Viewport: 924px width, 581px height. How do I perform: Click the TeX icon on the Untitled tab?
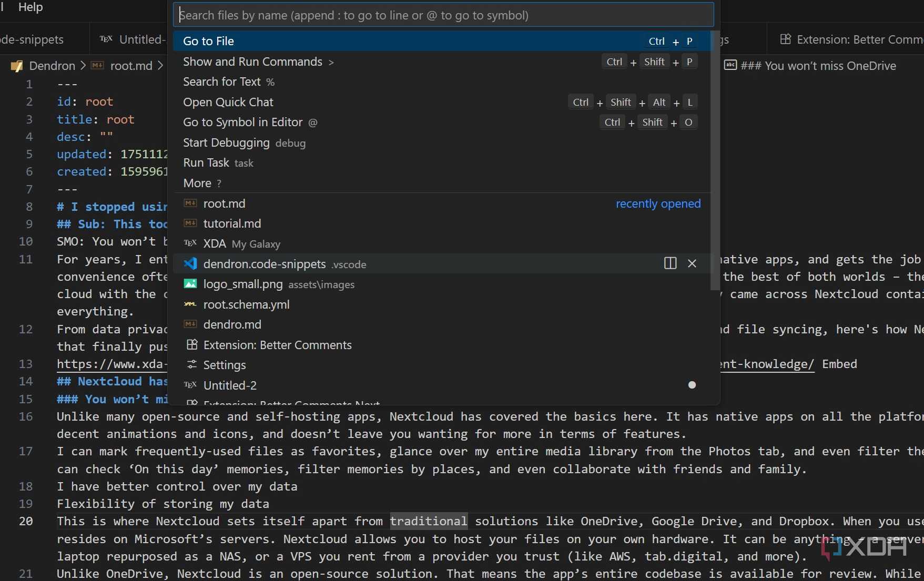pyautogui.click(x=106, y=39)
